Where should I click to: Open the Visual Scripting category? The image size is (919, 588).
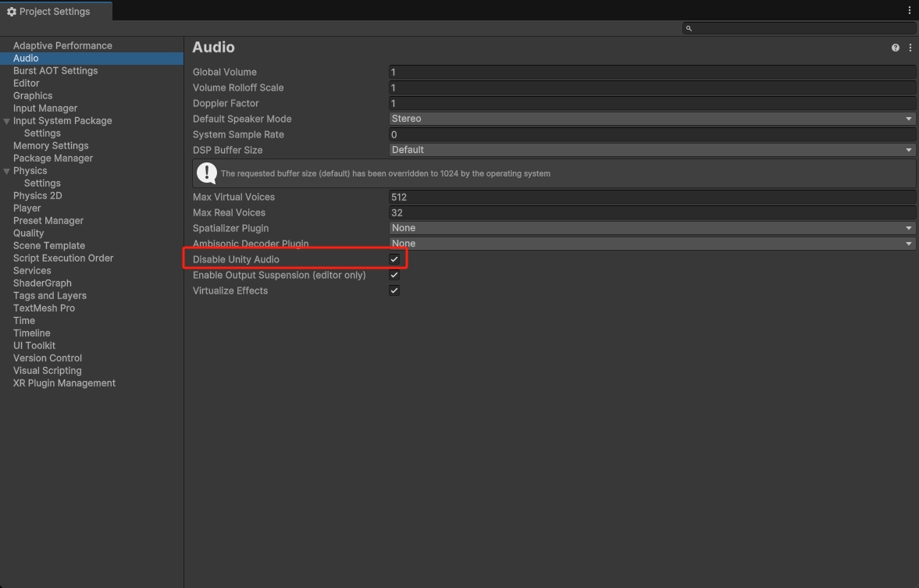[48, 371]
